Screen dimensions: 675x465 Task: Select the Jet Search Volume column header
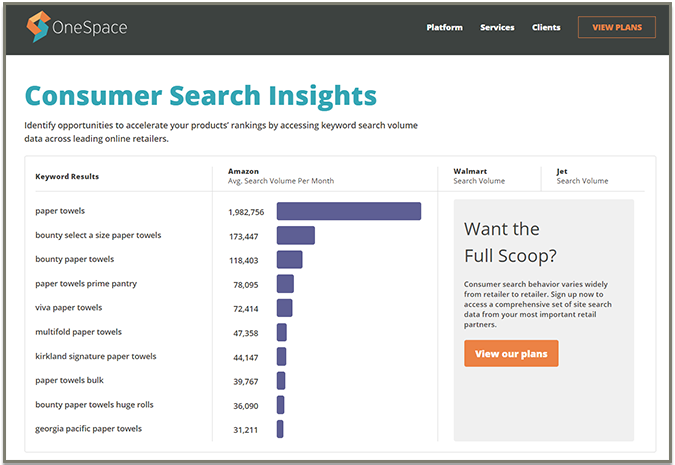click(582, 176)
